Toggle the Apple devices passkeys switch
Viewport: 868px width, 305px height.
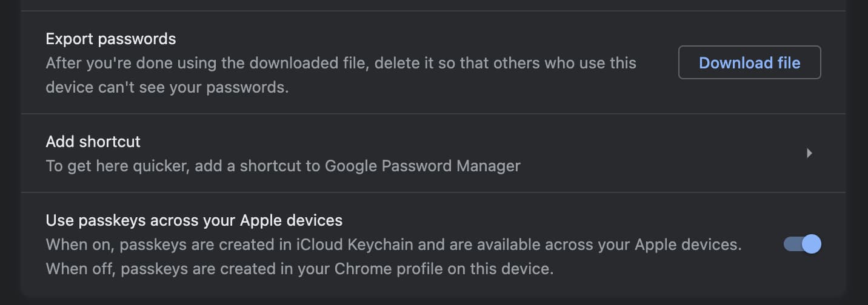point(803,244)
